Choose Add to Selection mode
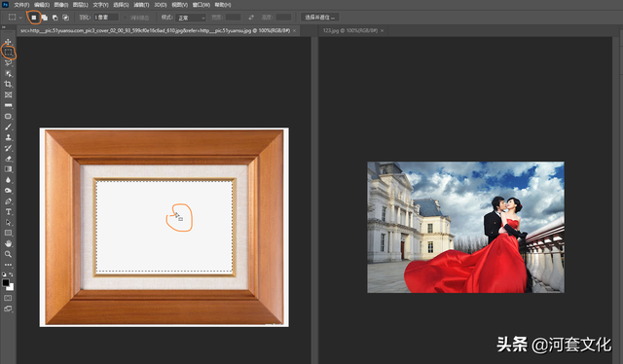This screenshot has width=623, height=364. (x=45, y=18)
